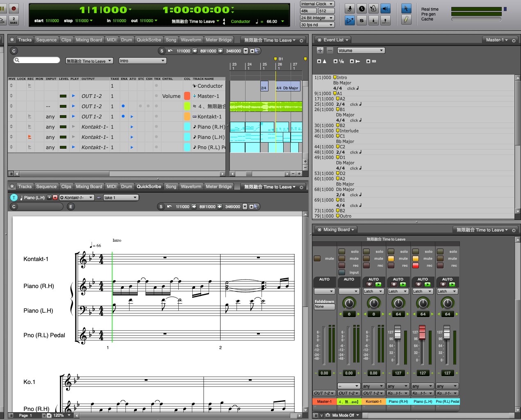Click the 'E' button in the QuickScribe toolbar
521x420 pixels.
point(71,207)
